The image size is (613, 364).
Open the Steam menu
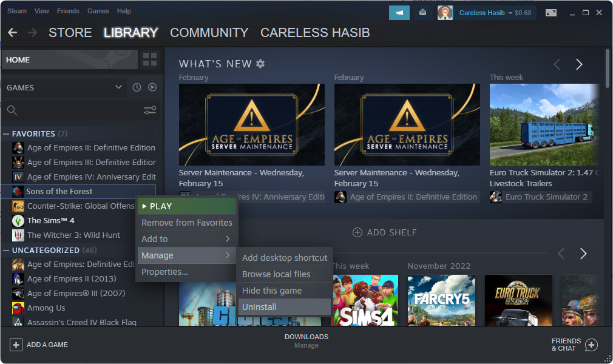pyautogui.click(x=17, y=11)
